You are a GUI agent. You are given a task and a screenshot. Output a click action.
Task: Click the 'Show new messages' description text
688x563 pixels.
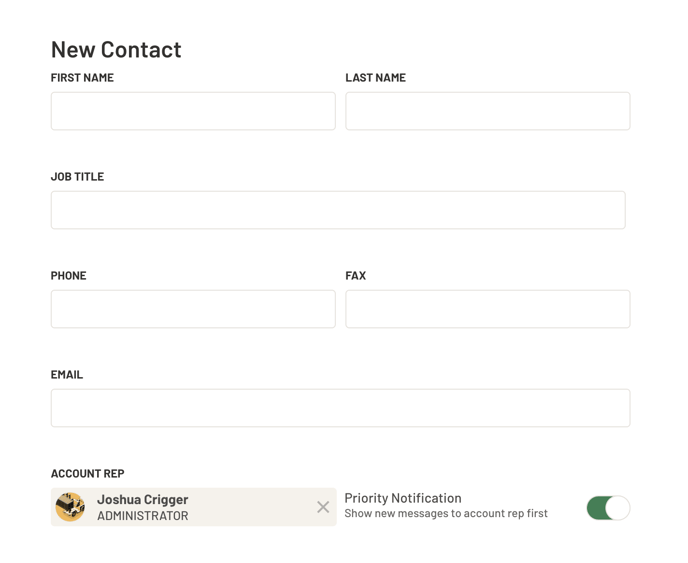point(446,514)
